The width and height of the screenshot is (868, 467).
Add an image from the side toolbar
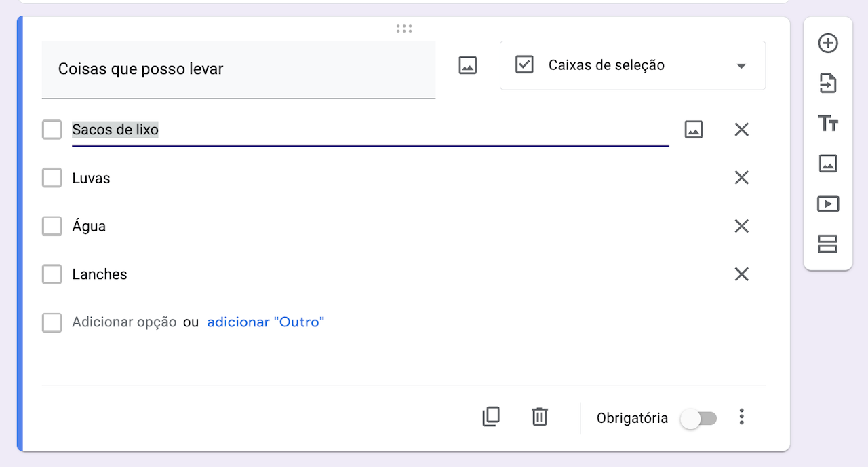click(828, 164)
